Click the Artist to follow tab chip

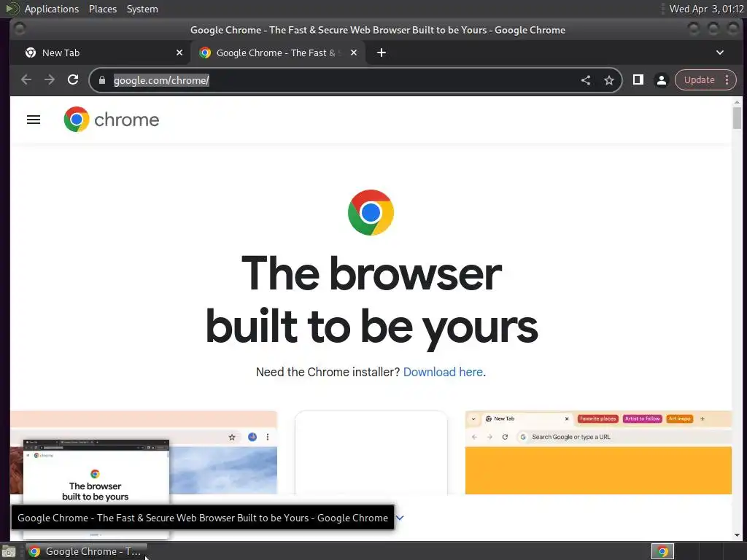click(x=642, y=419)
